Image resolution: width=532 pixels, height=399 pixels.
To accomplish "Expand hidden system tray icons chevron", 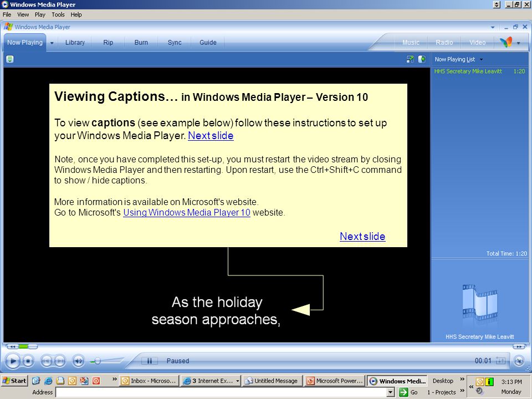I will point(471,386).
